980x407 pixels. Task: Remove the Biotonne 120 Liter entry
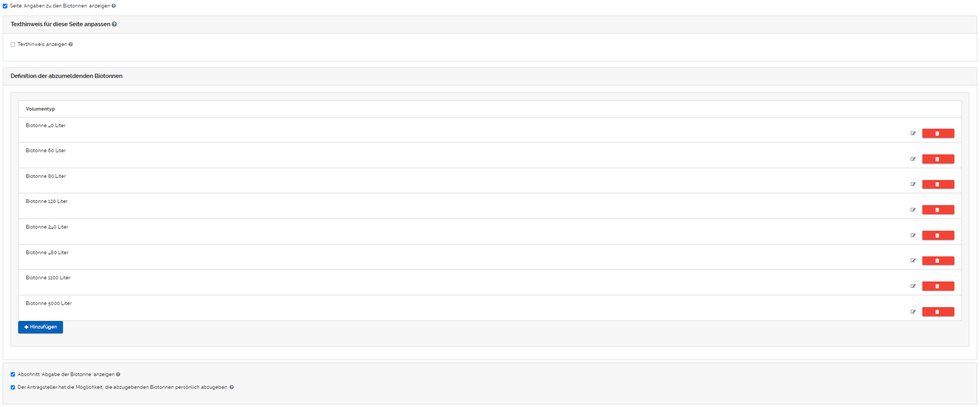pos(938,210)
